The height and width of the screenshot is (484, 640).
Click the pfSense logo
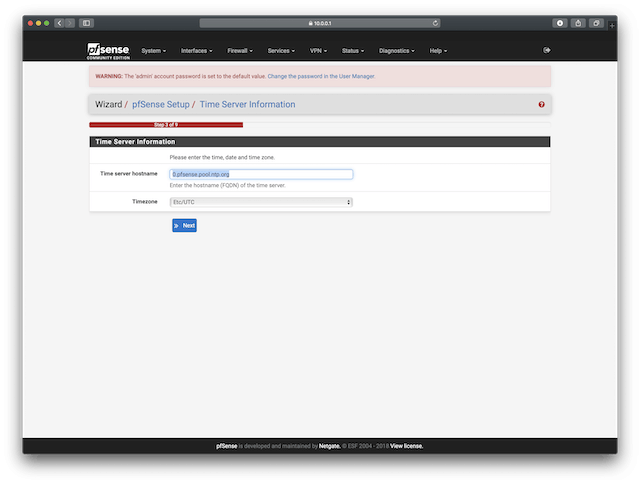click(108, 51)
